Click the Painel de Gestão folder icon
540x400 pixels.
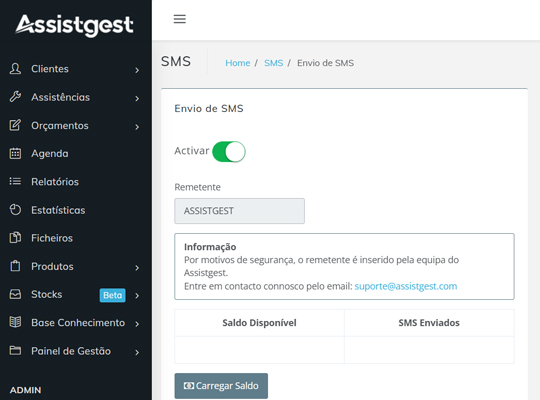click(x=15, y=351)
